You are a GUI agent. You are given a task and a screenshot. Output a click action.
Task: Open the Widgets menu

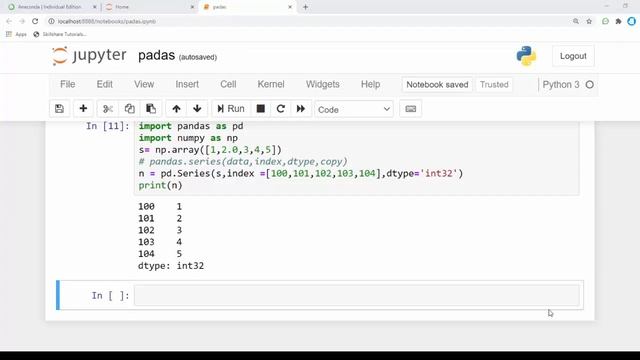click(322, 84)
